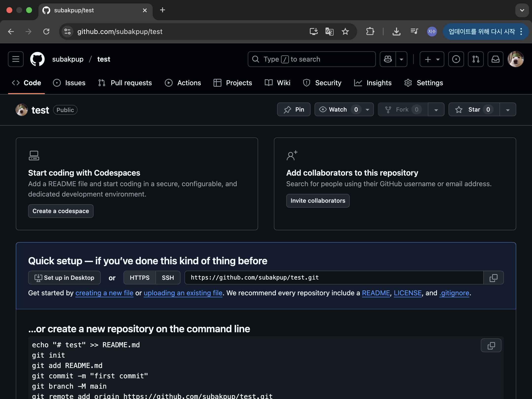Copy the repository clone URL
Screen dimensions: 532x399
[x=493, y=278]
